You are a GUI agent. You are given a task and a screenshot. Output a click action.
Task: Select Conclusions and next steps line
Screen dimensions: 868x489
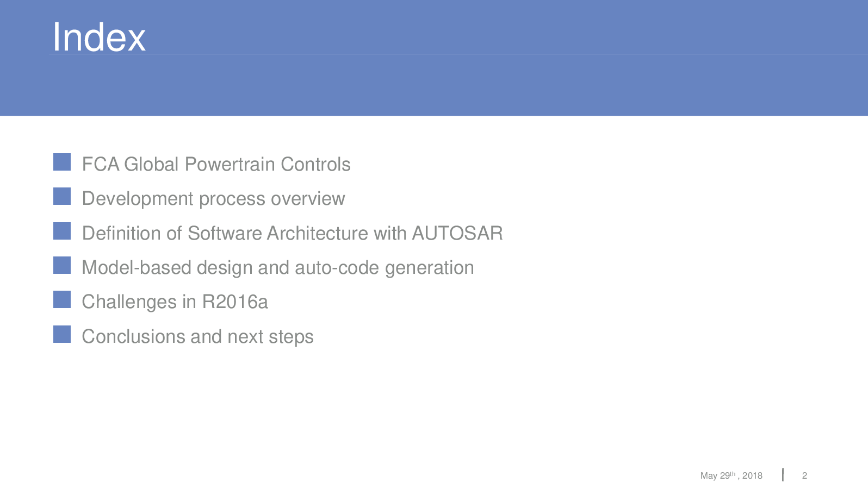point(197,337)
